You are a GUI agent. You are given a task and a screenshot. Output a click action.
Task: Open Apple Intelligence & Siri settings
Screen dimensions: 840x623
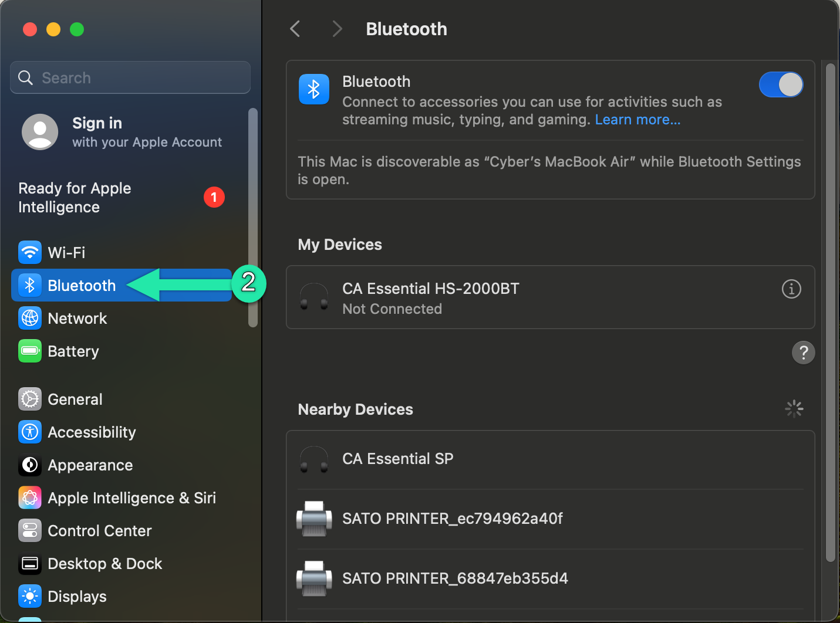coord(122,498)
